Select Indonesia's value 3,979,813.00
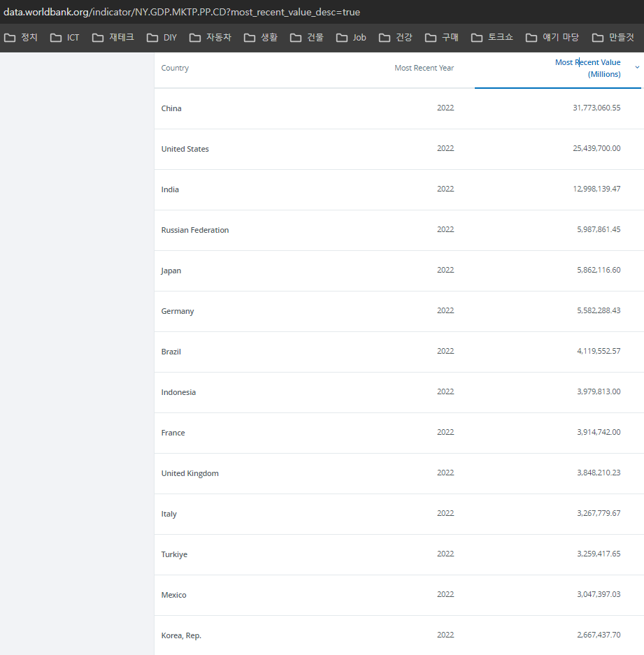 (x=599, y=391)
